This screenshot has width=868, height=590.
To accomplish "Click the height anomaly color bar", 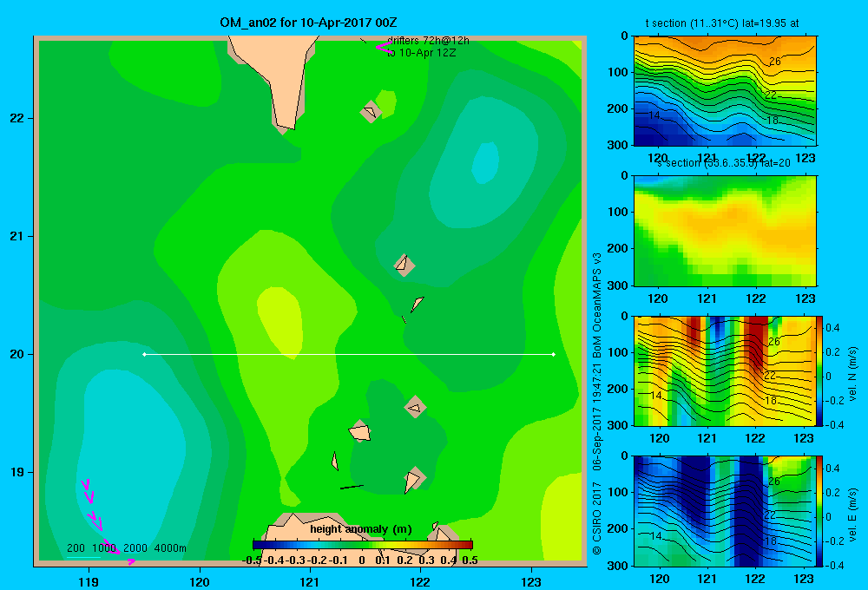I will [x=363, y=545].
